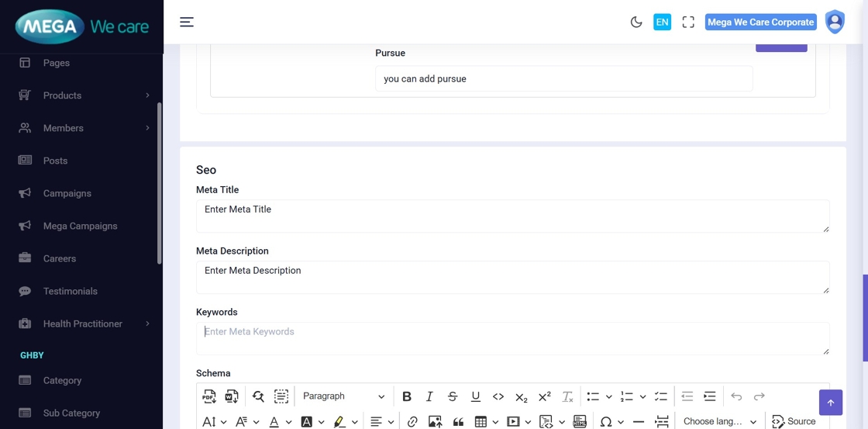Screen dimensions: 868x429
Task: Open Find and Replace in editor toolbar
Action: [258, 396]
